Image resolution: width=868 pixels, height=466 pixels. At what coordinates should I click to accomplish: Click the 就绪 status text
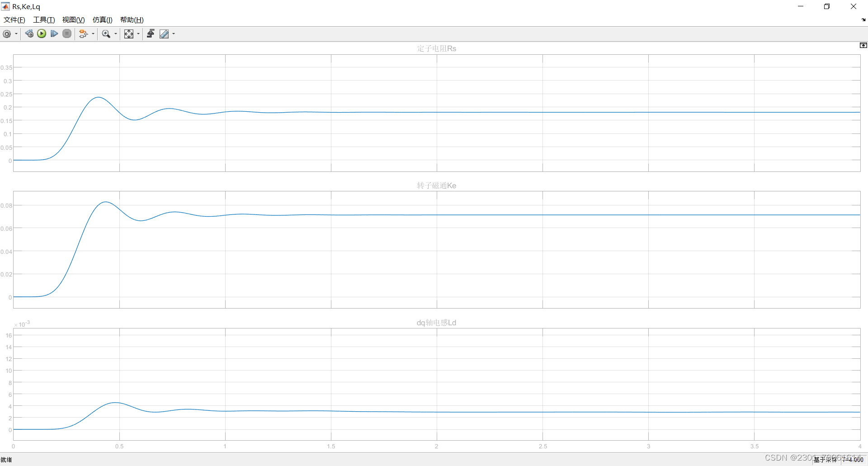(6, 460)
